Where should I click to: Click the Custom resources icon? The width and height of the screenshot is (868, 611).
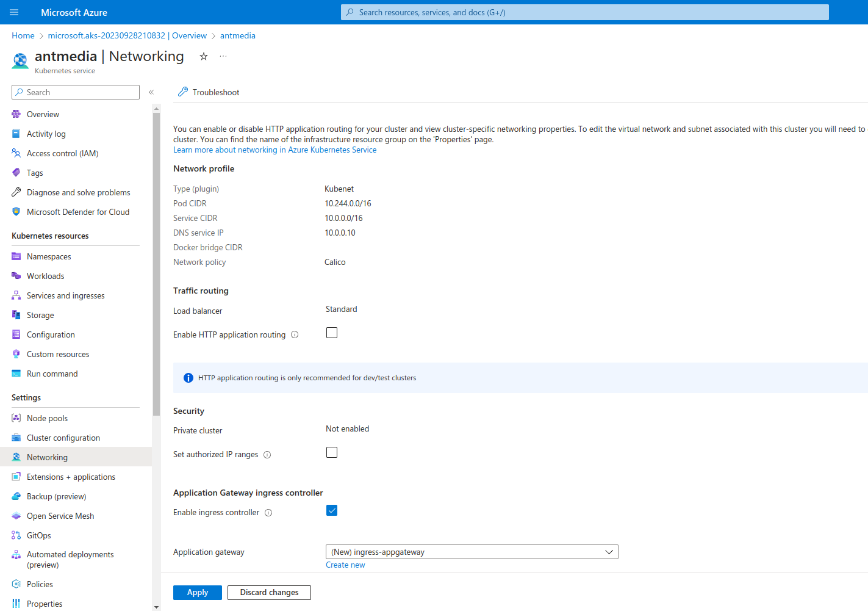[x=16, y=354]
